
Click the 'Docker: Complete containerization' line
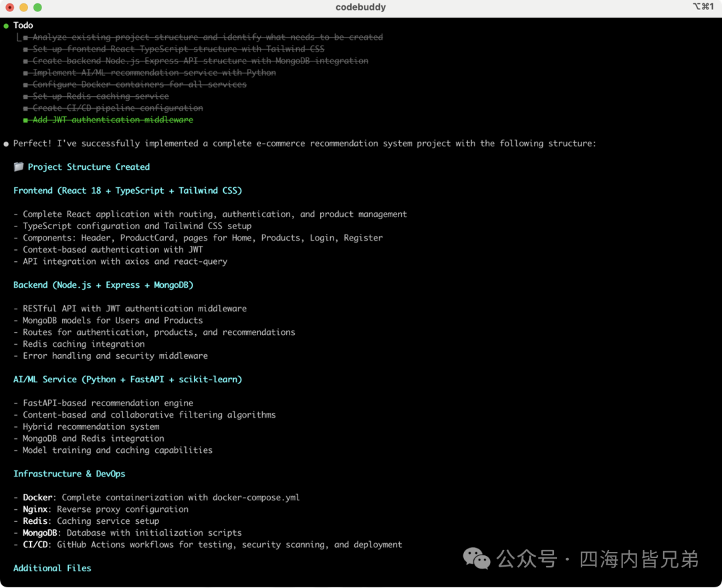(156, 498)
